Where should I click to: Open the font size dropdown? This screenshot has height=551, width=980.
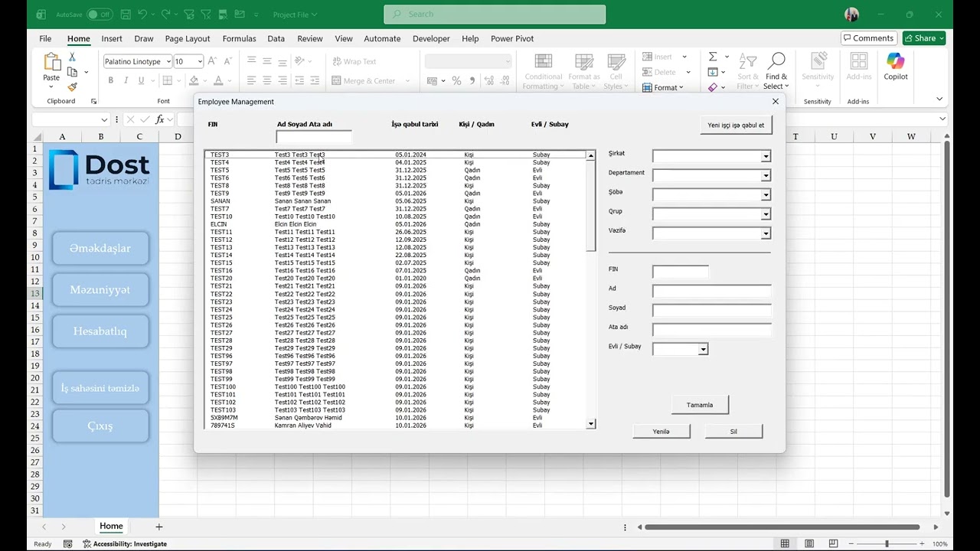coord(200,61)
